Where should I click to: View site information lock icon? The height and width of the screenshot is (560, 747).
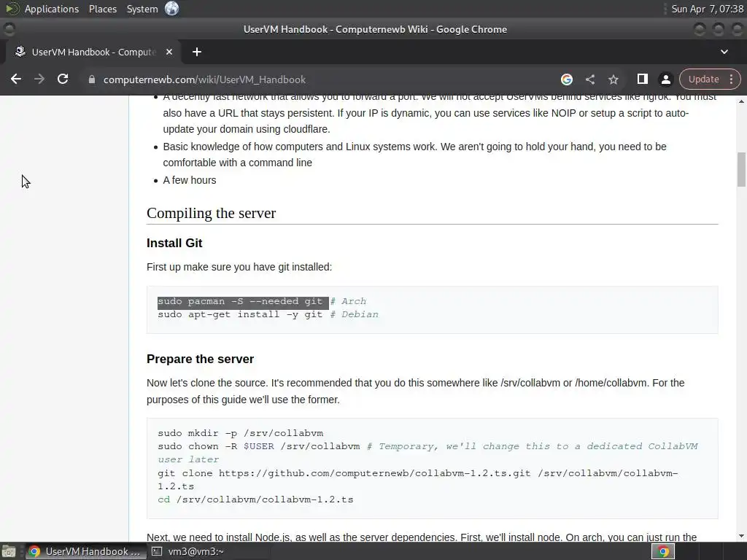tap(92, 79)
